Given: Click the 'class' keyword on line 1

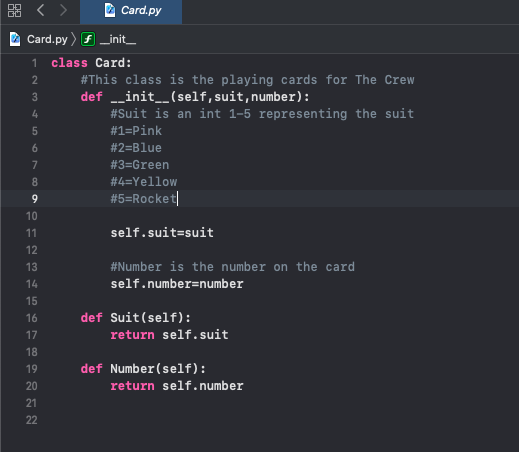Looking at the screenshot, I should pos(69,63).
